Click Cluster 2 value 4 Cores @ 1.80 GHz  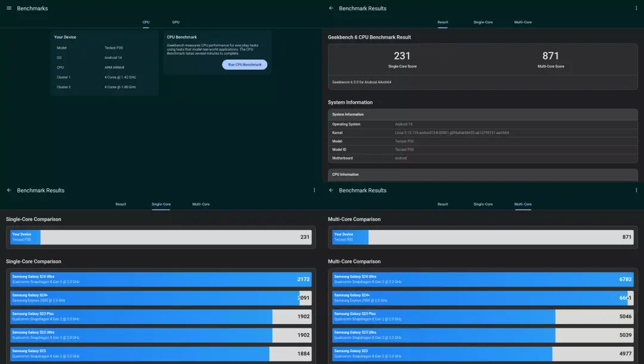120,87
